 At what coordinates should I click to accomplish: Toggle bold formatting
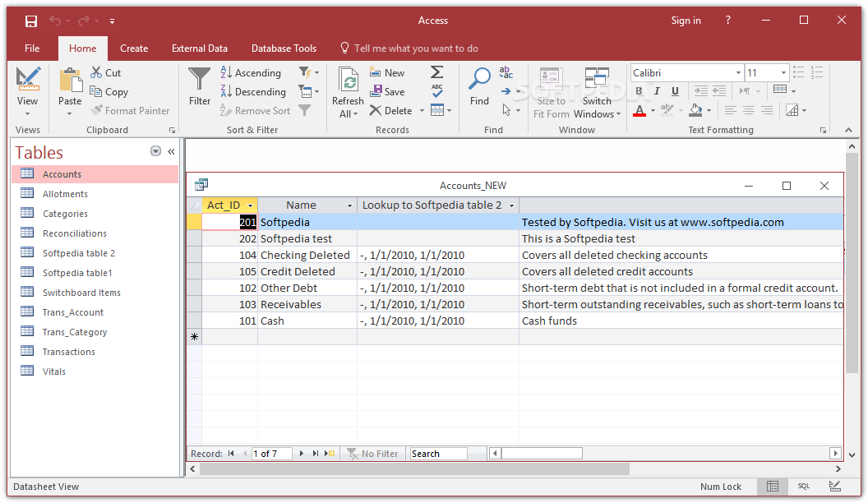tap(639, 91)
